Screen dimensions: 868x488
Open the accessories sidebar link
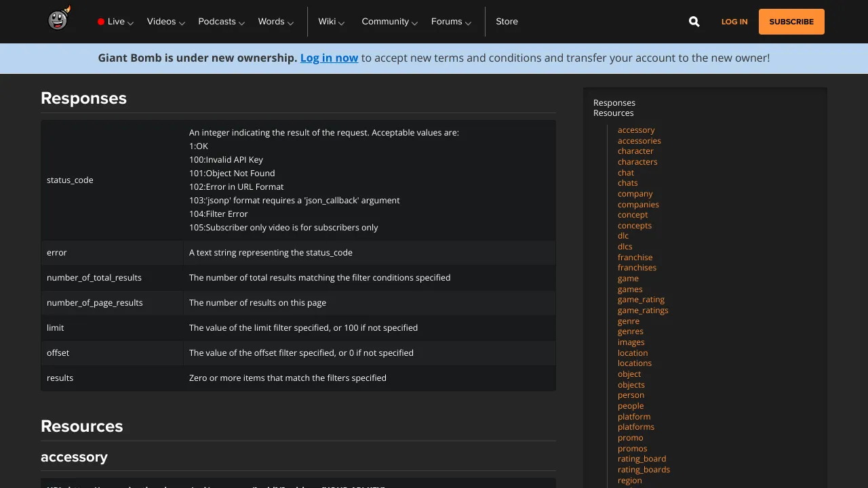[x=639, y=141]
